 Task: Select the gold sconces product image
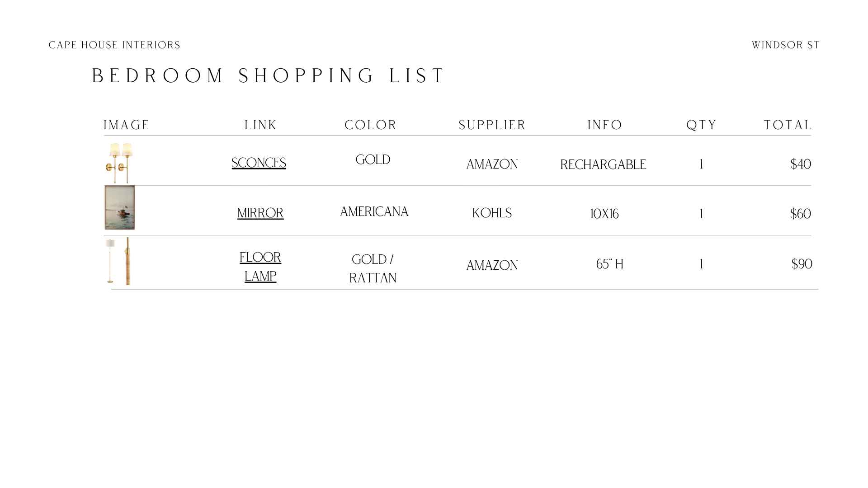coord(119,163)
